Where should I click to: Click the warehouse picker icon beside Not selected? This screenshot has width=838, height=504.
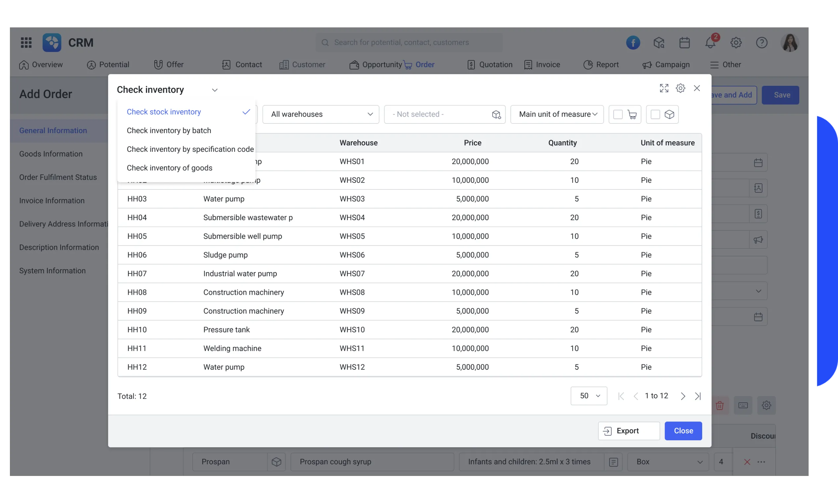coord(496,115)
